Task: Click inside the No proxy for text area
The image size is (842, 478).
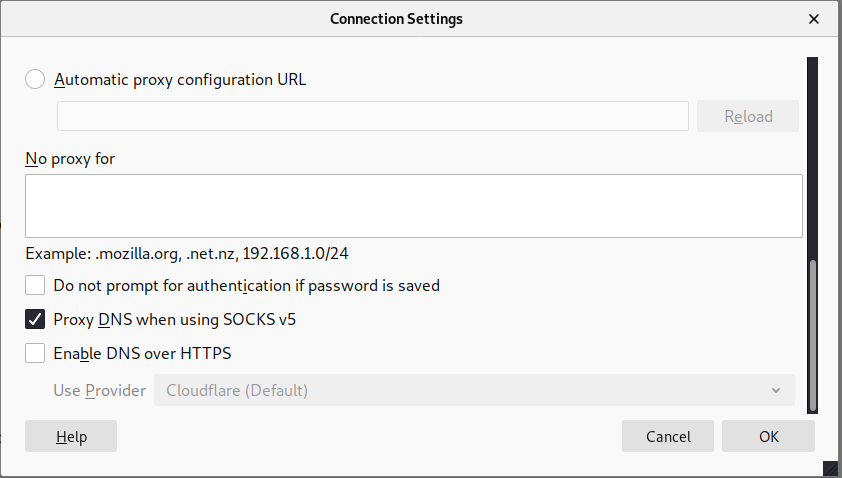Action: click(413, 206)
